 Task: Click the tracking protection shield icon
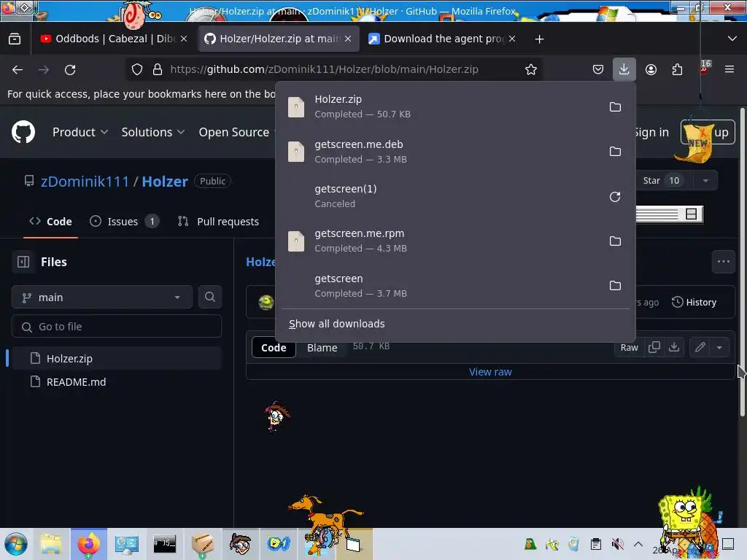point(137,69)
